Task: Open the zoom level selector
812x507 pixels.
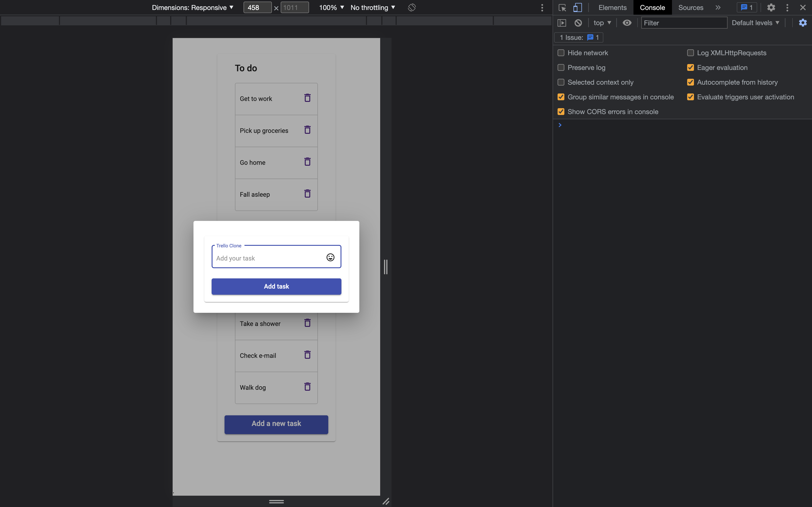Action: [331, 7]
